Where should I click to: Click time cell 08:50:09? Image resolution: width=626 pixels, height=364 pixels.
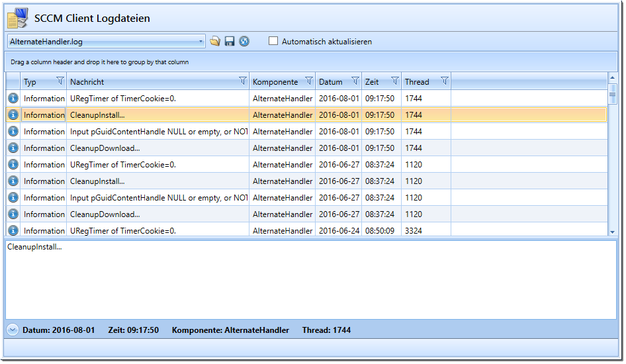(380, 231)
